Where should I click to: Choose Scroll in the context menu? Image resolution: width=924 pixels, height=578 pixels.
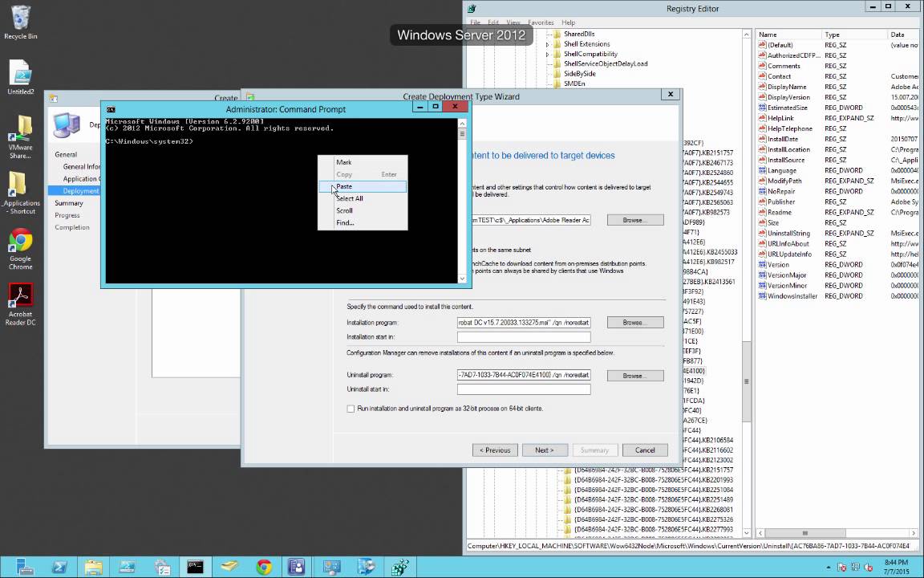click(x=363, y=210)
